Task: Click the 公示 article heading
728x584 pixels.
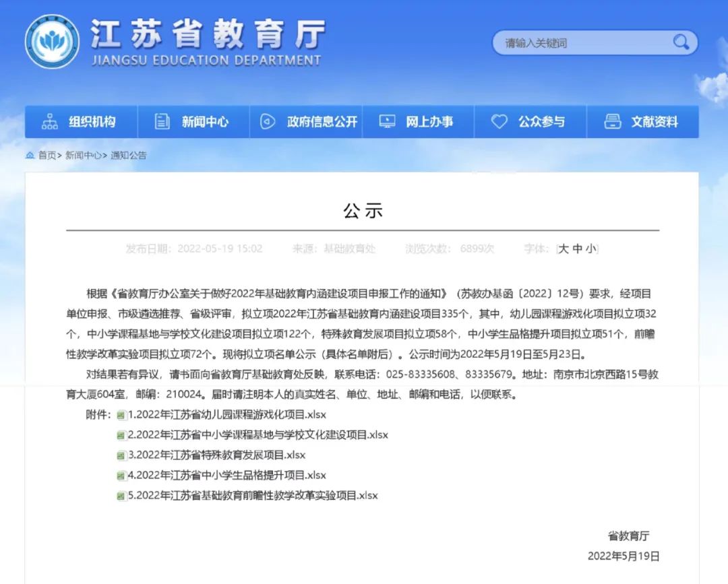Action: click(x=363, y=211)
